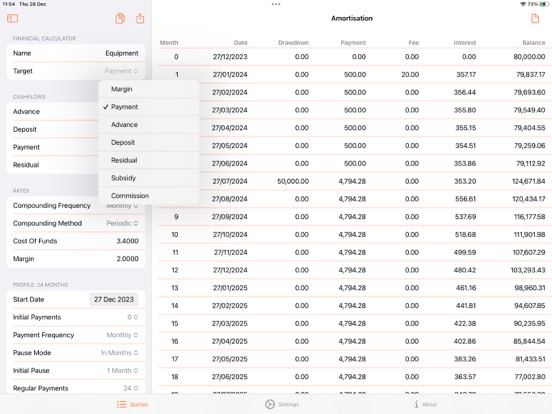This screenshot has width=552, height=414.
Task: Select the Deposit cashflow row
Action: click(x=52, y=129)
